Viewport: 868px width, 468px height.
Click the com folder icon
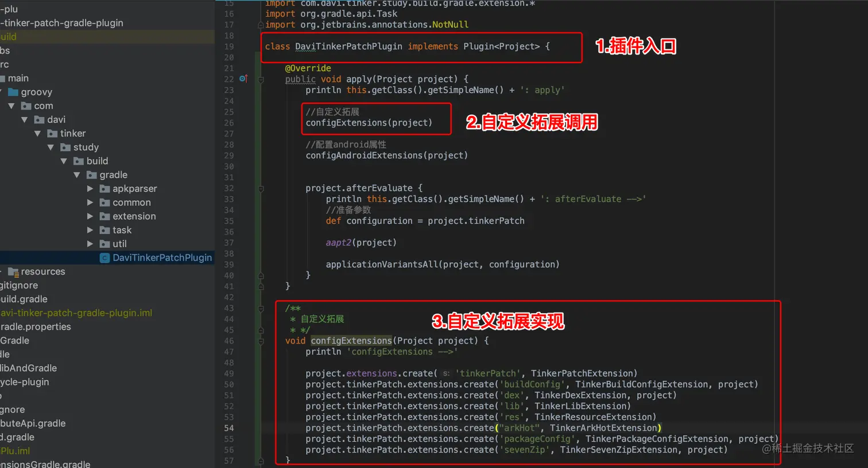[x=26, y=106]
